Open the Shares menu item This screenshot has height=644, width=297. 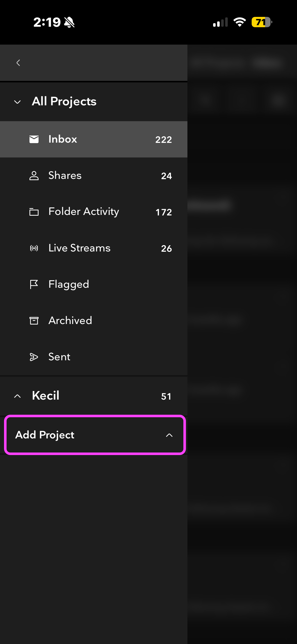pyautogui.click(x=65, y=176)
